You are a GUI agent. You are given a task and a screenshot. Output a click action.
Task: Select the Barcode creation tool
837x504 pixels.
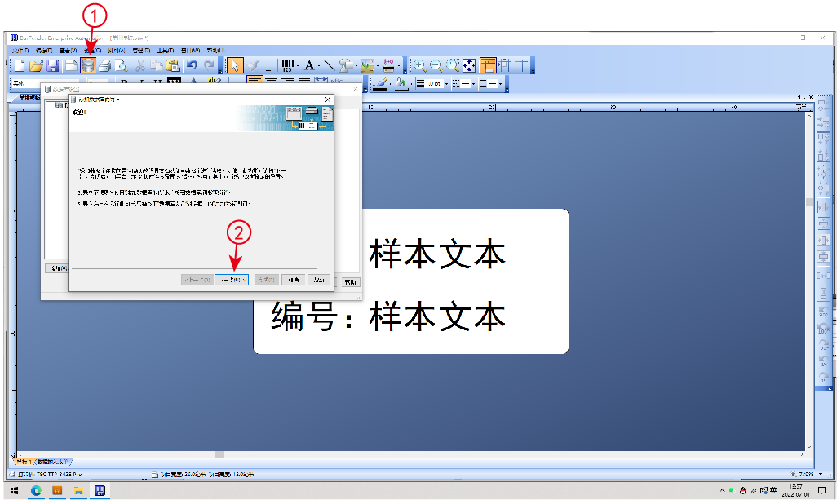click(287, 65)
